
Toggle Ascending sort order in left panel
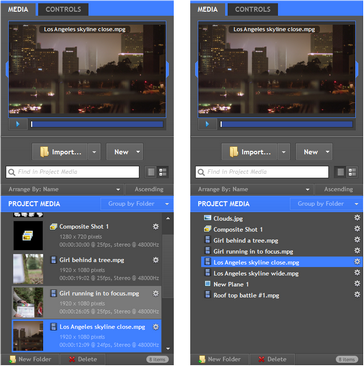(149, 189)
